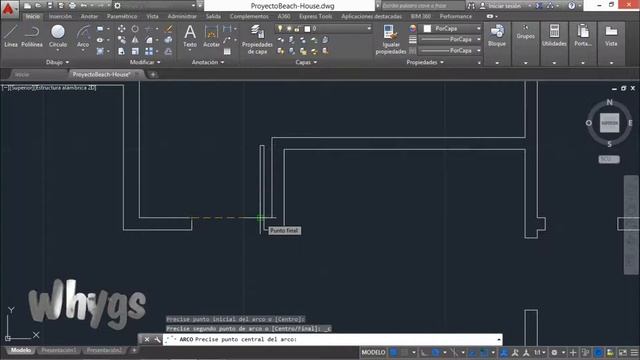The image size is (640, 360).
Task: Toggle isolate objects in status bar
Action: click(x=610, y=352)
